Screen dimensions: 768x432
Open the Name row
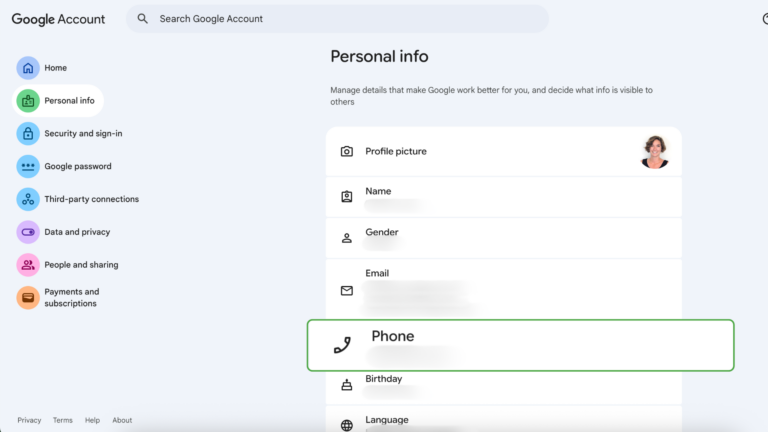point(504,197)
